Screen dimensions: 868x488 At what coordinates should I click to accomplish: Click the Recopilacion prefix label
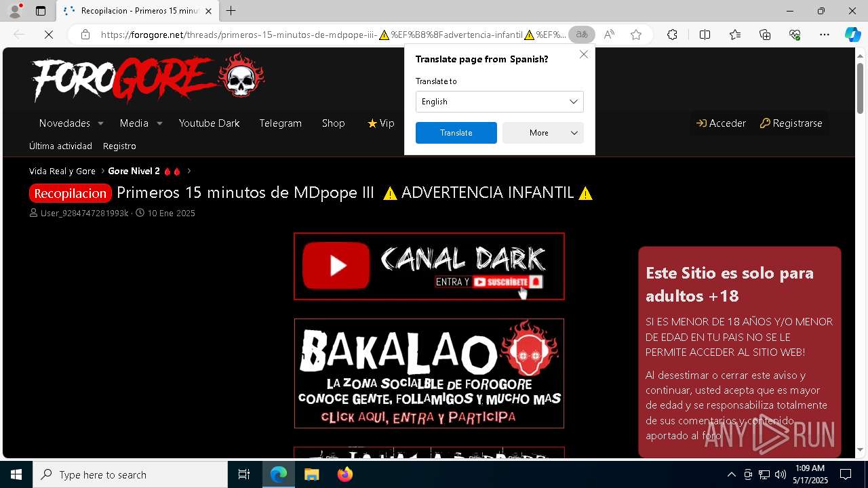71,193
